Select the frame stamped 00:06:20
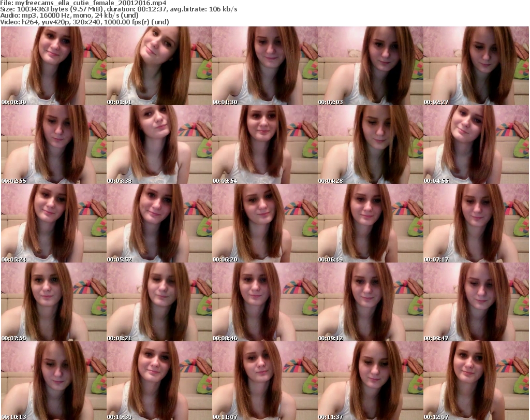Image resolution: width=530 pixels, height=420 pixels. [x=265, y=223]
